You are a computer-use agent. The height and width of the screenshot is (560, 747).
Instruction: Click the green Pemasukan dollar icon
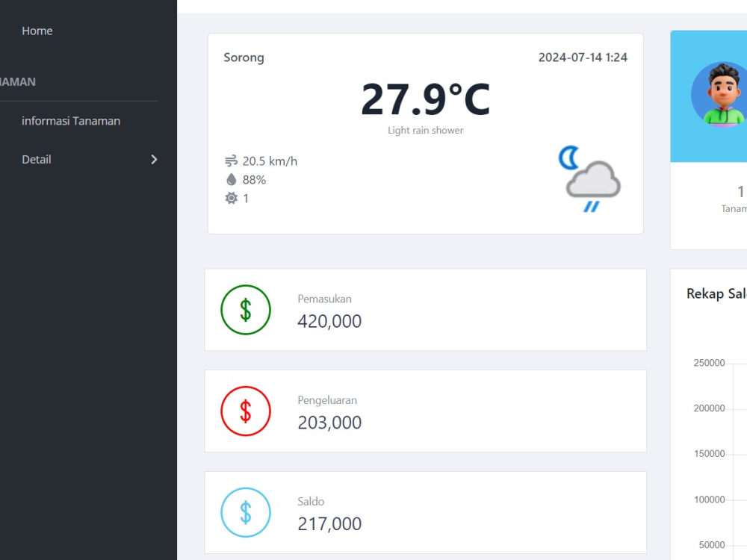[x=246, y=310]
